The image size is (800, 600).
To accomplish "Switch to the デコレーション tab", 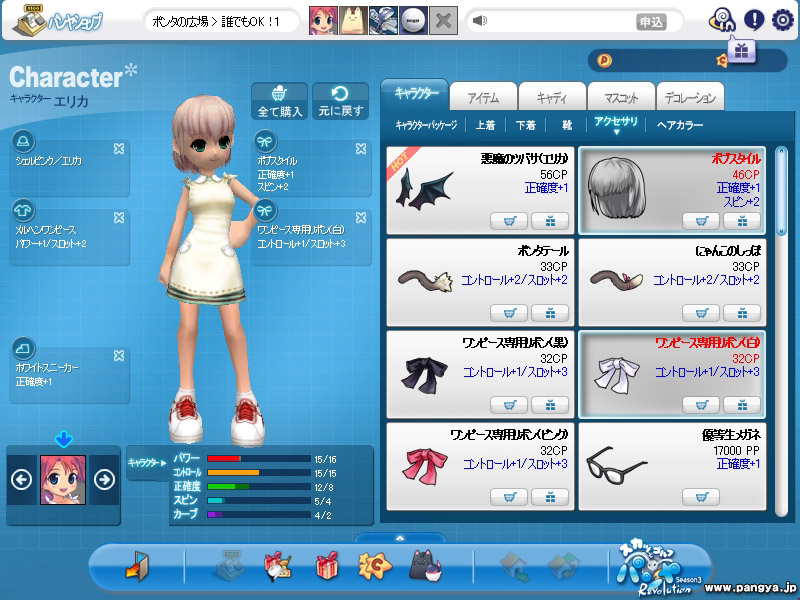I will [x=690, y=97].
